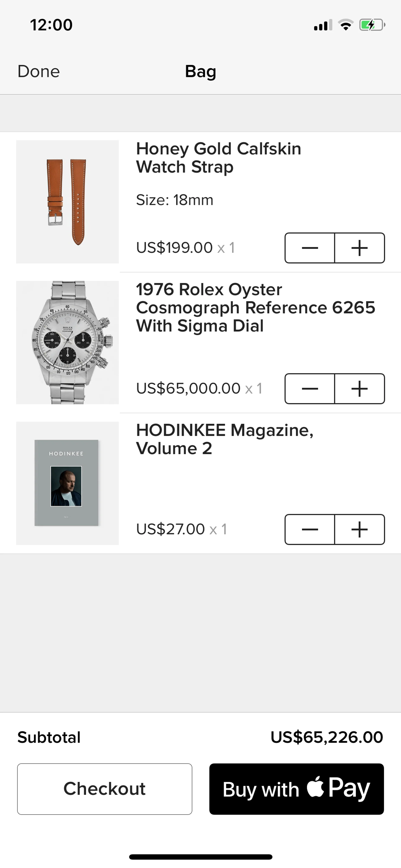The image size is (401, 868).
Task: Tap the cellular signal bars icon
Action: click(323, 25)
